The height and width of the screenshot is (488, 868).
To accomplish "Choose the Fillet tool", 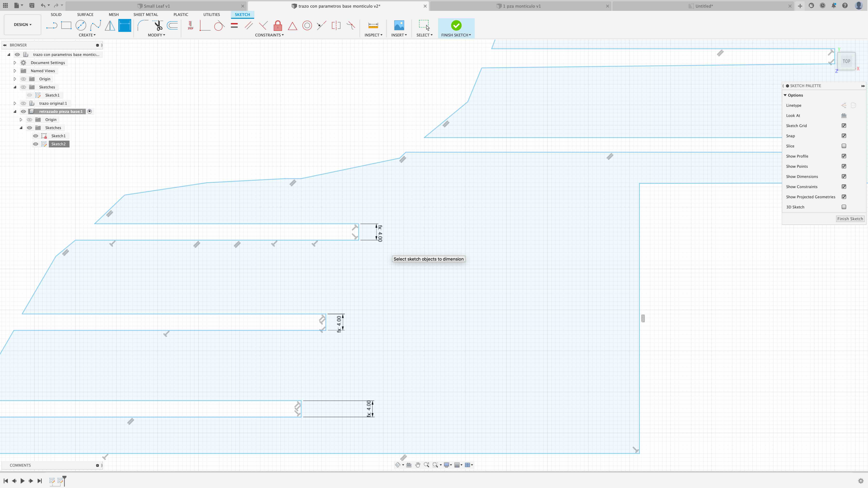I will pos(143,26).
